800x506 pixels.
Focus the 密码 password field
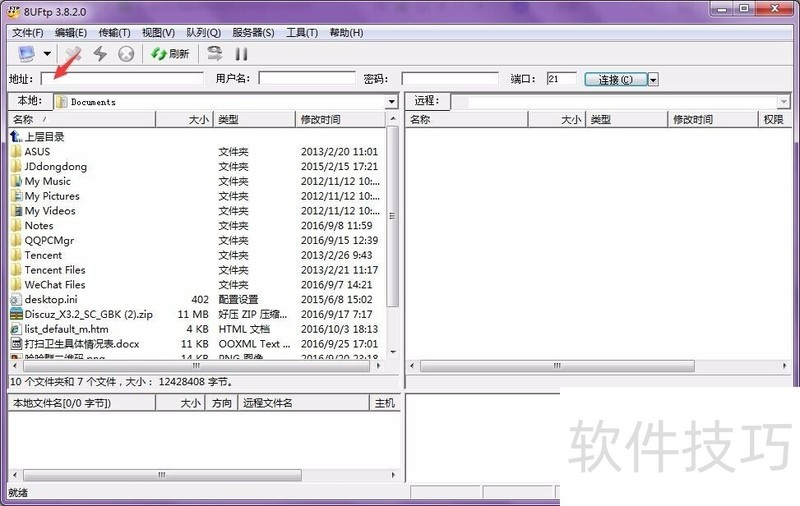(x=450, y=79)
